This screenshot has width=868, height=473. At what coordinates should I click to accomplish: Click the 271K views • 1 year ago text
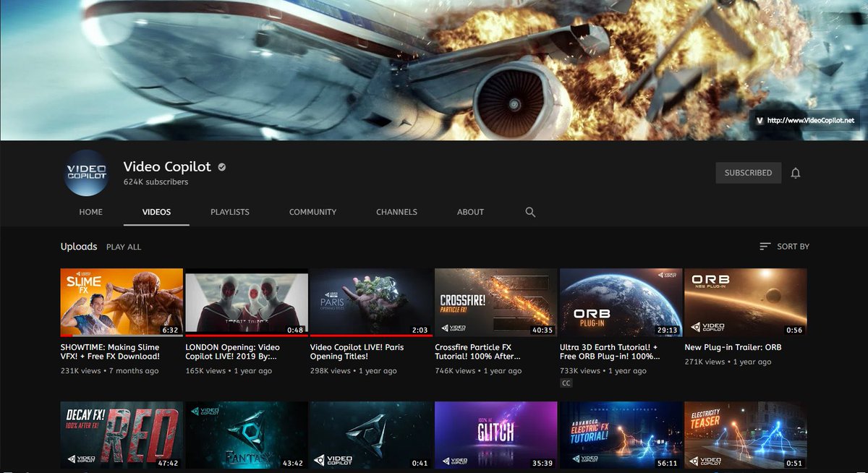pos(728,362)
